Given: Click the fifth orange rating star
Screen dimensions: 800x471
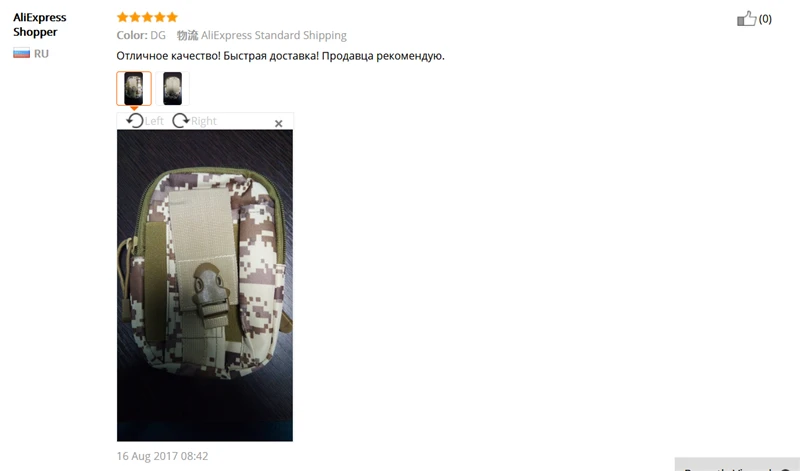Looking at the screenshot, I should [172, 17].
